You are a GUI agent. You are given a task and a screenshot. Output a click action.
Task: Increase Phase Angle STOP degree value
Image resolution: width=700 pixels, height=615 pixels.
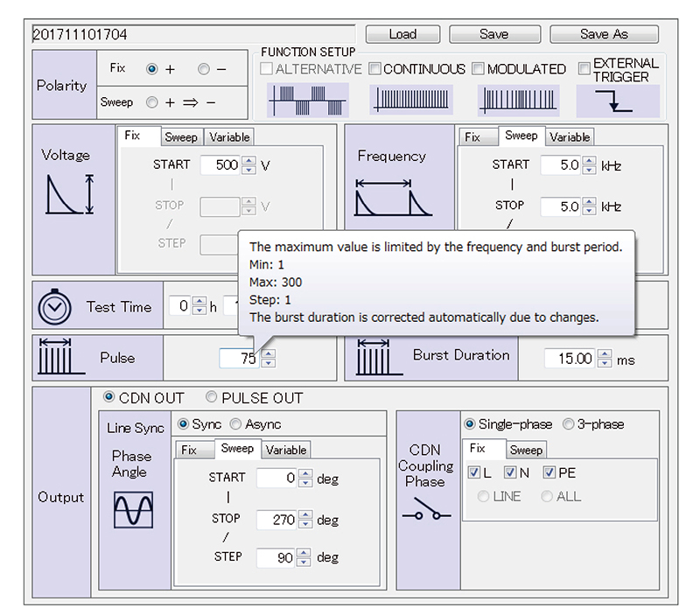[x=304, y=515]
